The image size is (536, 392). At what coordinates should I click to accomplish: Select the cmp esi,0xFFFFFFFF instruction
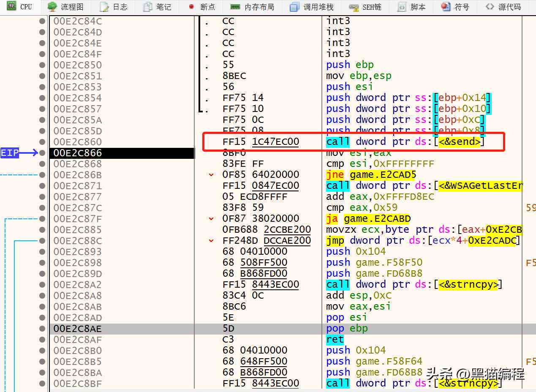click(x=380, y=164)
